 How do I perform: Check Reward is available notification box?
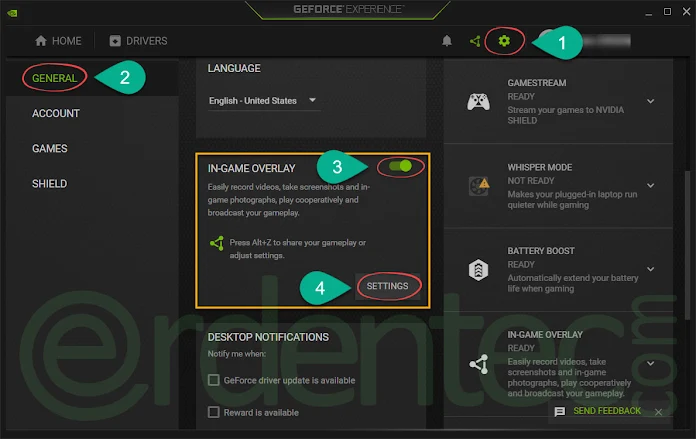tap(214, 412)
